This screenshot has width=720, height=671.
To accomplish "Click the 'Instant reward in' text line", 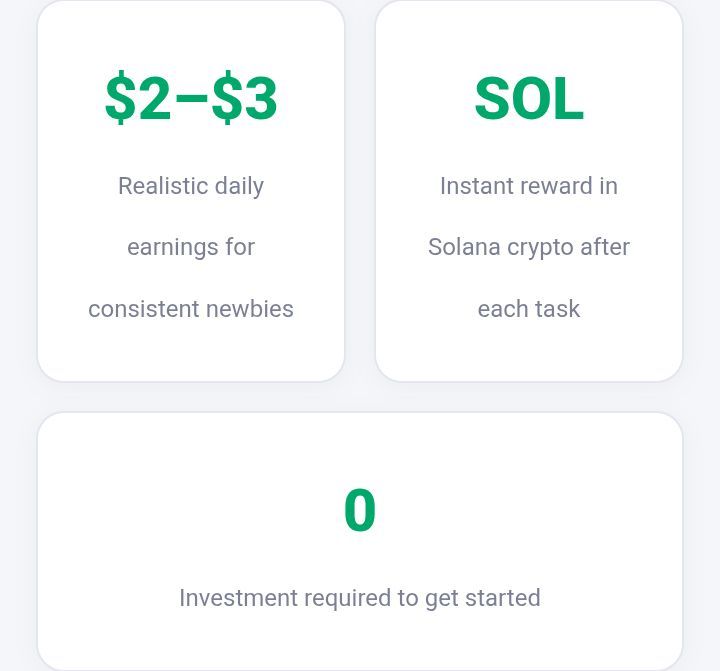I will (x=529, y=186).
